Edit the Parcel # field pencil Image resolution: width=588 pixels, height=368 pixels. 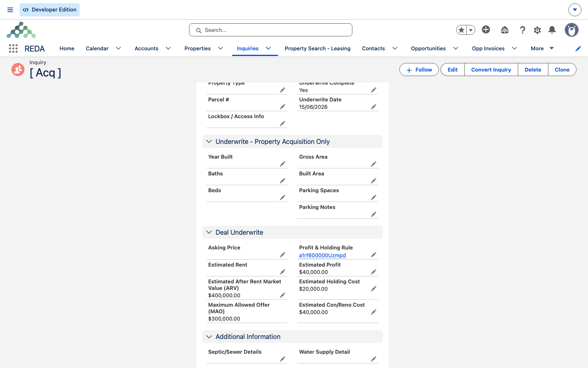[283, 107]
